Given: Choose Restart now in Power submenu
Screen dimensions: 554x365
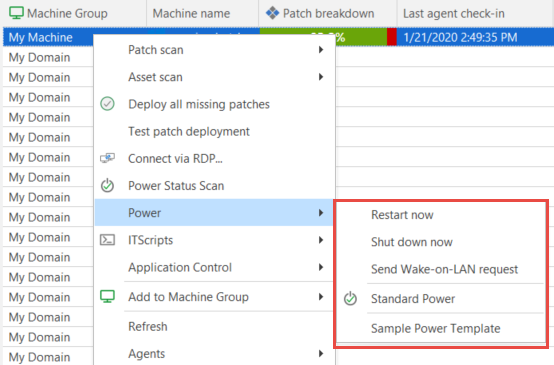Looking at the screenshot, I should pos(440,215).
